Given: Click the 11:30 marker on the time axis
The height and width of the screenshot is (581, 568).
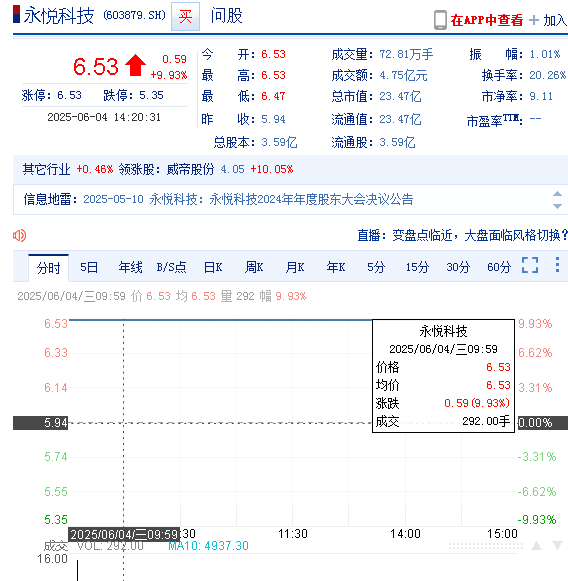Looking at the screenshot, I should tap(293, 534).
